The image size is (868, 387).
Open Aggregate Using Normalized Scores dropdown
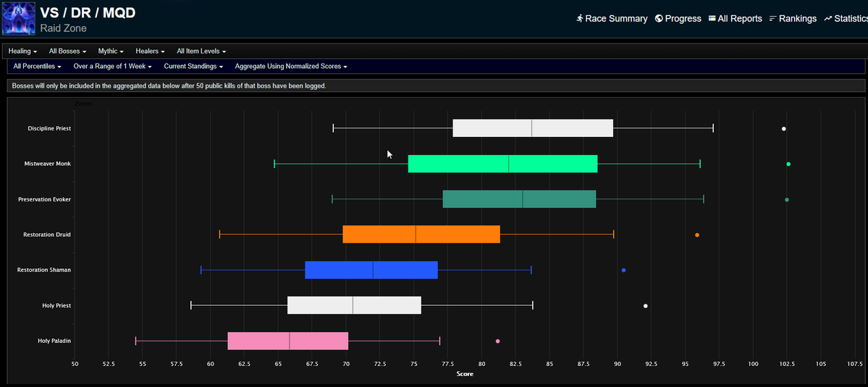(290, 66)
